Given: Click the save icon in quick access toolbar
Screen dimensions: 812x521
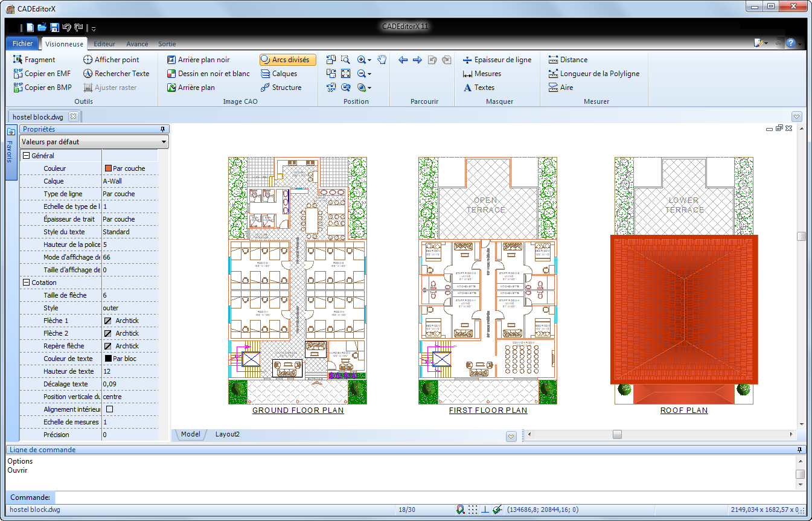Looking at the screenshot, I should point(54,28).
